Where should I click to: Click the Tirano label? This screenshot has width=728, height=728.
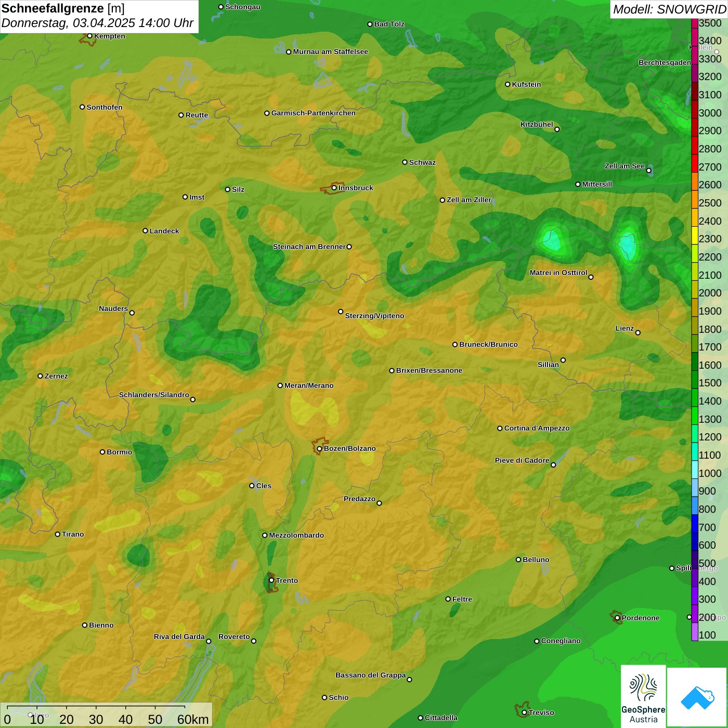[73, 534]
